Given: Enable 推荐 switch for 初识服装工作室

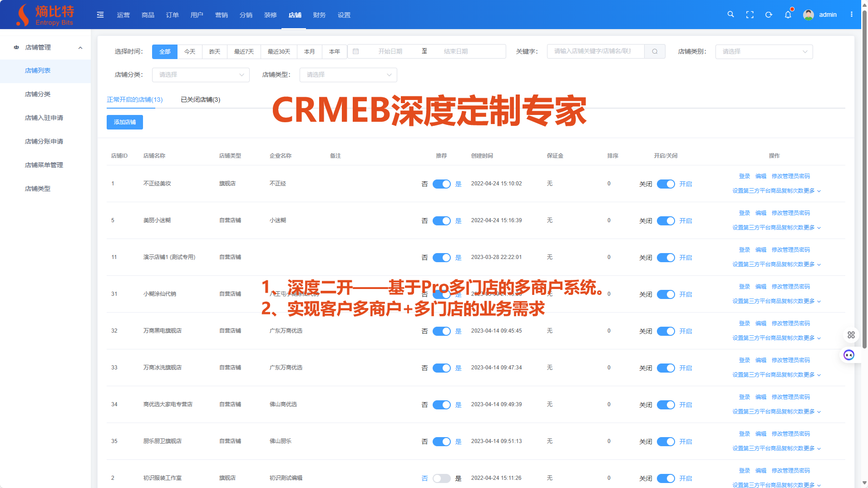Looking at the screenshot, I should tap(441, 478).
